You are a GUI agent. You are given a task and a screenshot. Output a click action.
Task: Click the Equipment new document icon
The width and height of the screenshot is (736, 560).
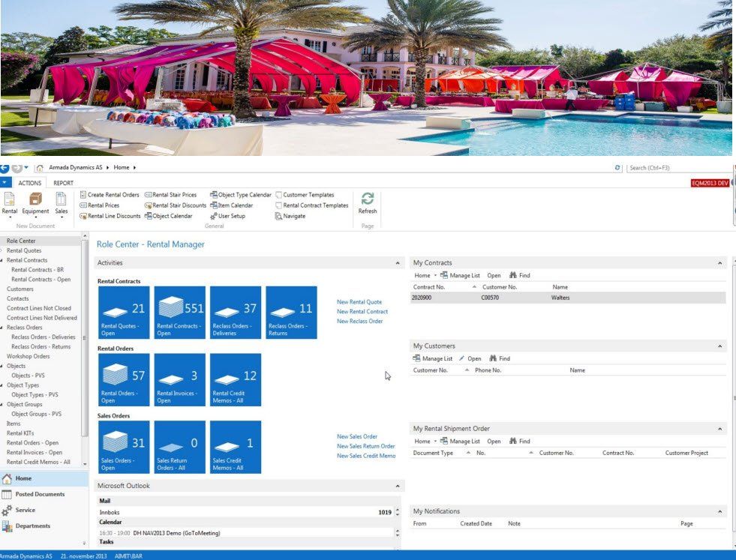pyautogui.click(x=36, y=199)
